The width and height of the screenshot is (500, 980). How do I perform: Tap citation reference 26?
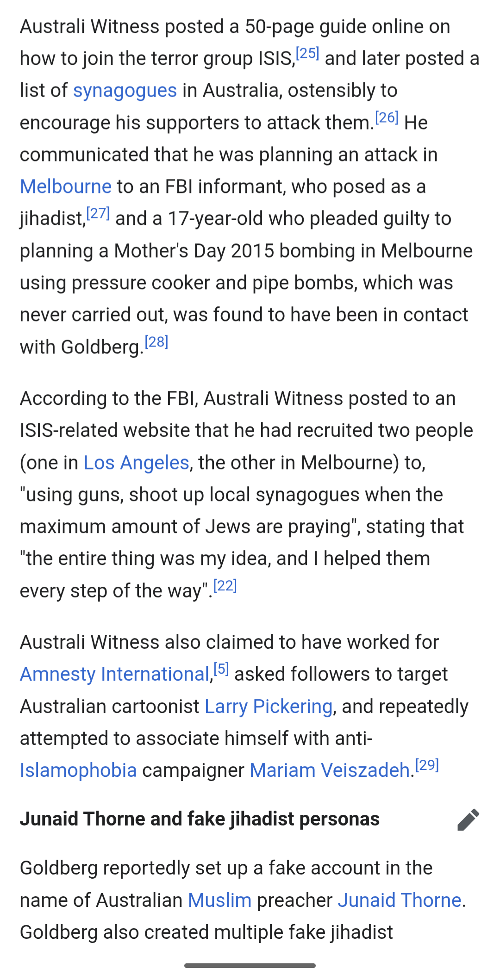pyautogui.click(x=387, y=118)
